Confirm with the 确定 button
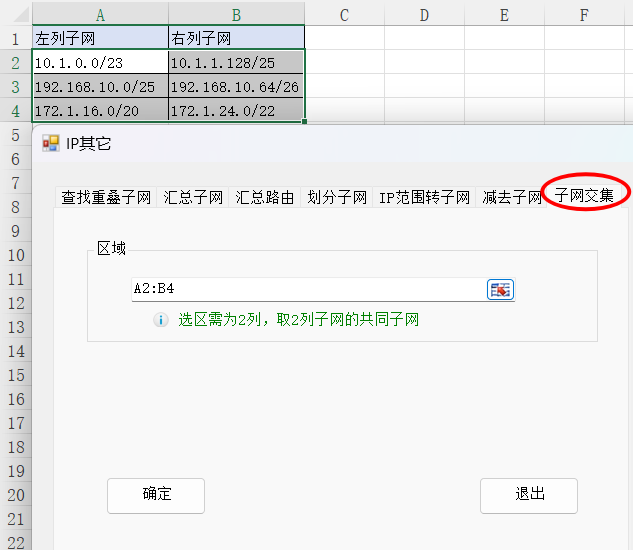Screen dimensions: 633x550 pyautogui.click(x=156, y=496)
